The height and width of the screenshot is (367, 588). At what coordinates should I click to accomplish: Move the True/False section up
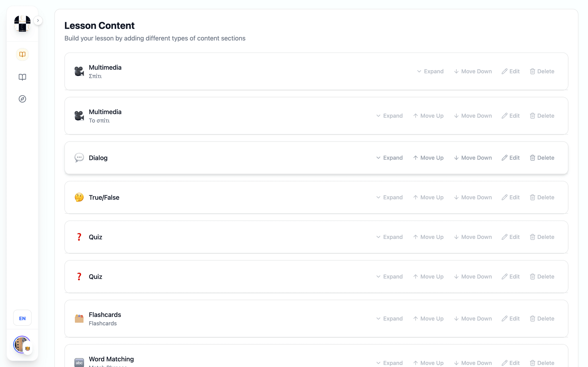428,197
